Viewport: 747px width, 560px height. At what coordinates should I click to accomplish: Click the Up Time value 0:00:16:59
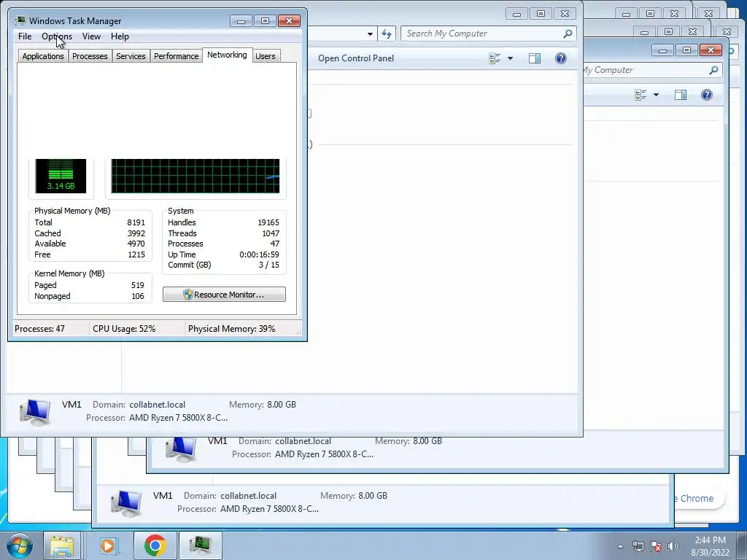259,254
